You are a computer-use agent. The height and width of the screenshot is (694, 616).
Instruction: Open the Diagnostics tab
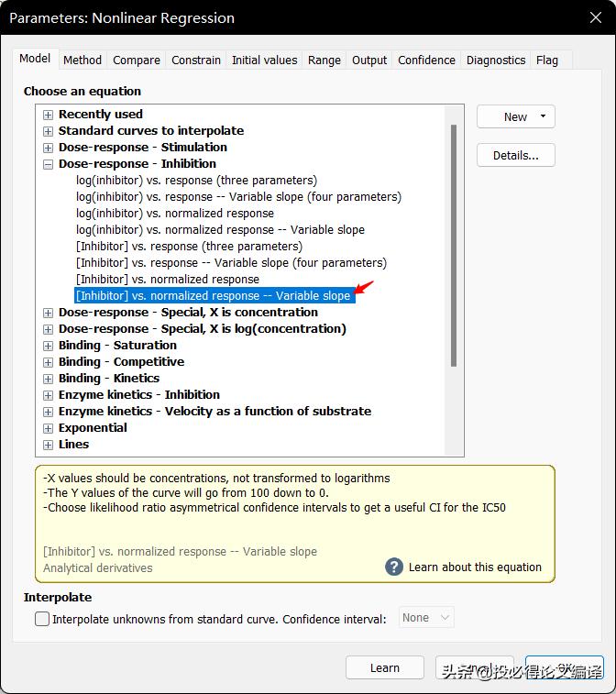[496, 60]
